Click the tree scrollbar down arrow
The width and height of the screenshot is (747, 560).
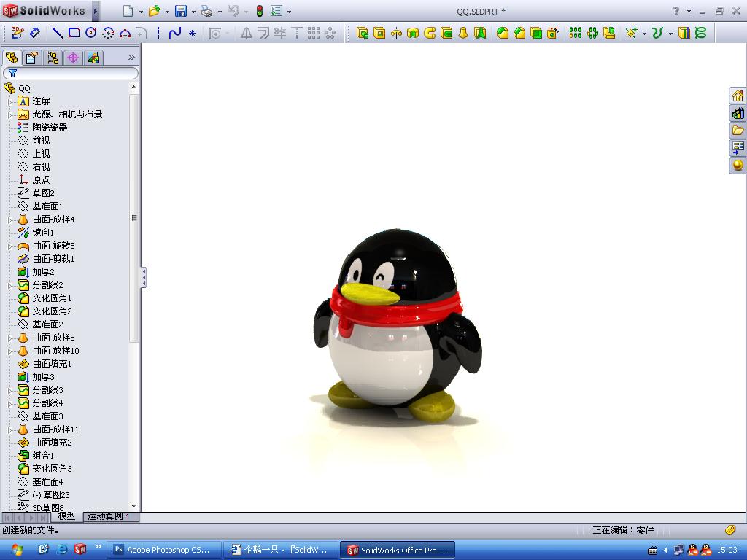point(134,506)
